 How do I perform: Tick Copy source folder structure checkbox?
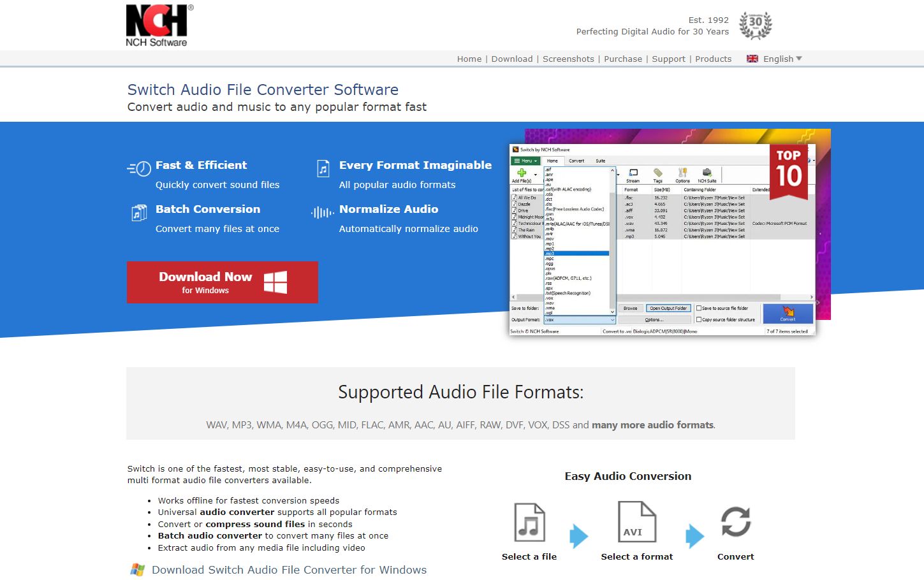(699, 319)
